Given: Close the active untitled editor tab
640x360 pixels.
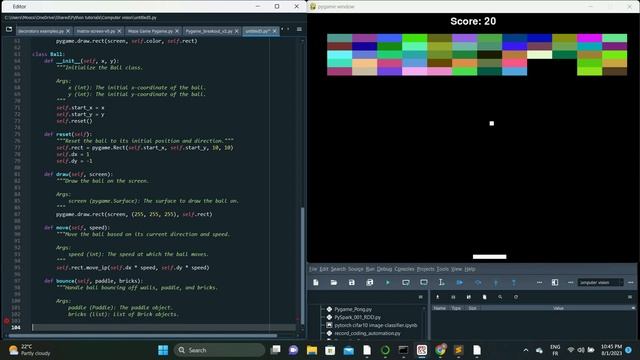Looking at the screenshot, I should click(x=275, y=31).
